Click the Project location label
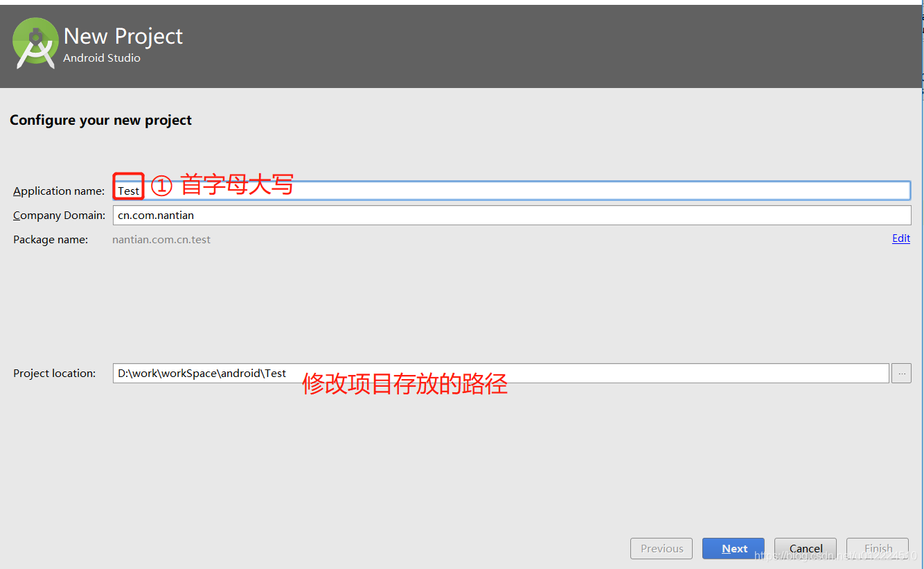This screenshot has width=924, height=569. tap(55, 374)
